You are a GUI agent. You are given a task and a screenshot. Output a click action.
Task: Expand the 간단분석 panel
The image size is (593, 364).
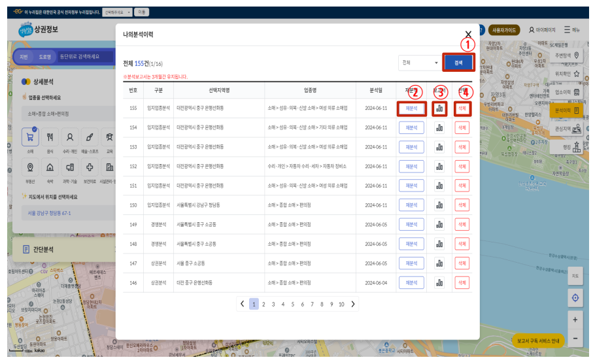[64, 250]
